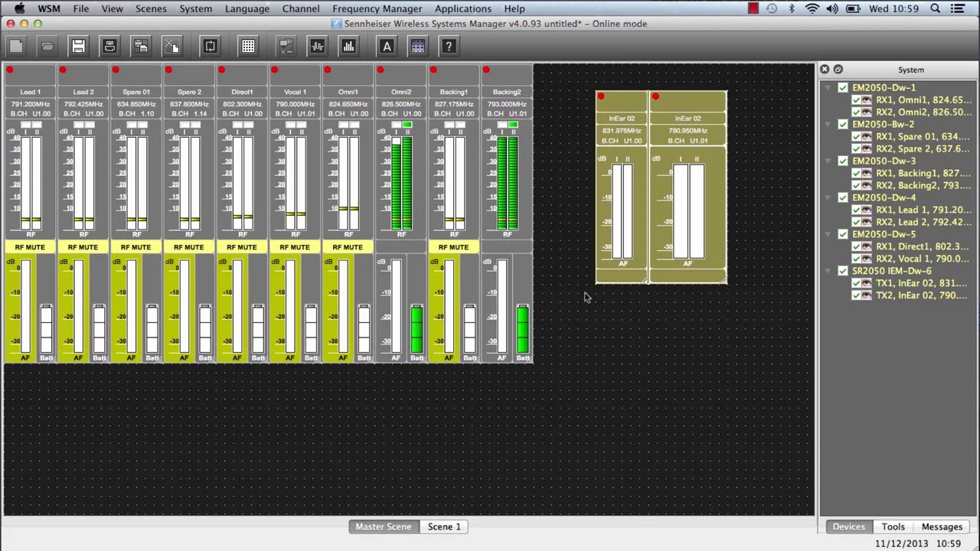Click the eye icon for RX1 Omni1
The width and height of the screenshot is (980, 551).
coord(867,100)
